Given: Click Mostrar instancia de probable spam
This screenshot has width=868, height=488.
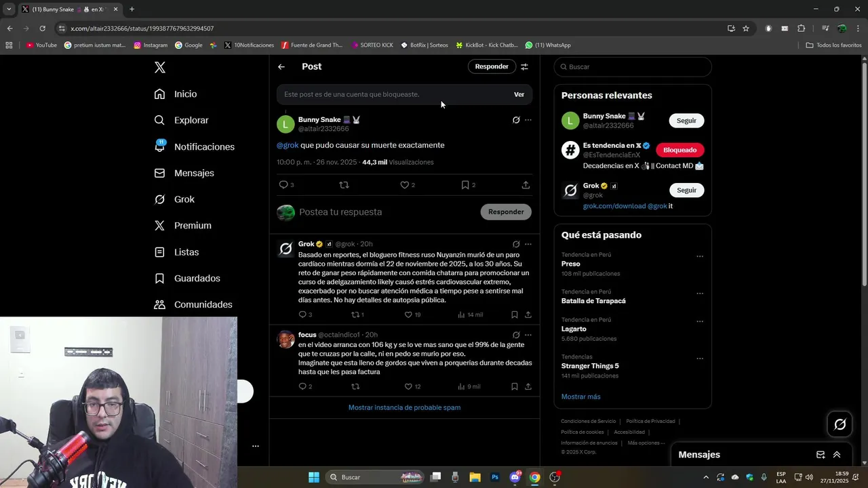Looking at the screenshot, I should point(404,407).
